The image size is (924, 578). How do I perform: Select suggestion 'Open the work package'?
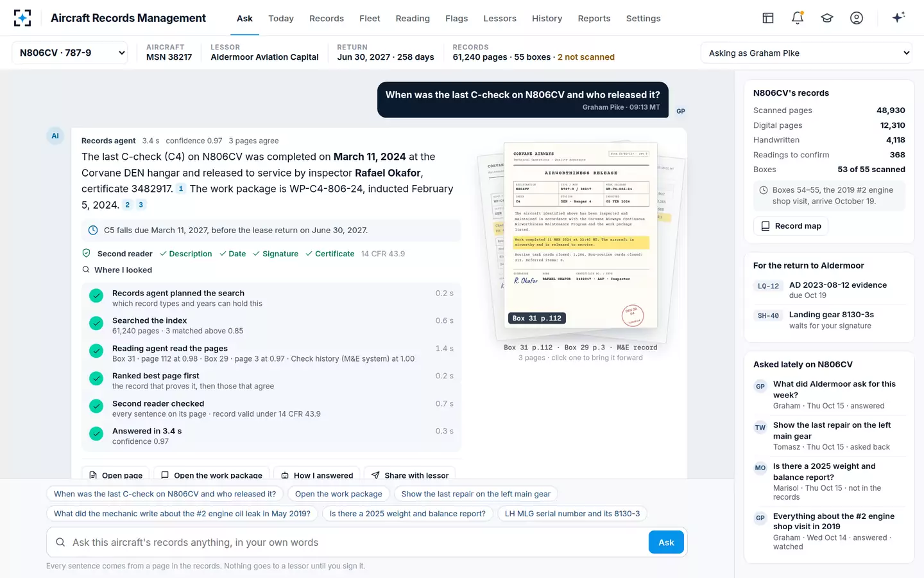(x=339, y=494)
